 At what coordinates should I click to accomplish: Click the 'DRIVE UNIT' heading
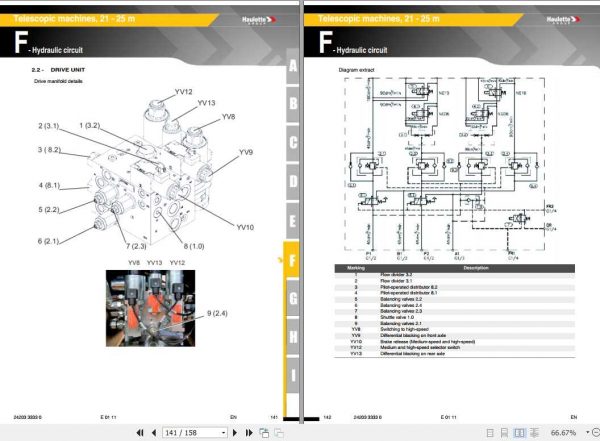[68, 70]
